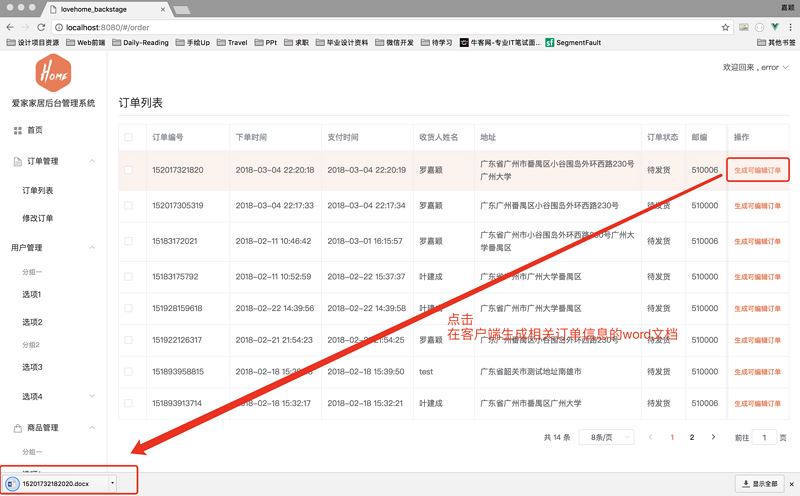
Task: Click the docx file icon in download bar
Action: tap(12, 483)
